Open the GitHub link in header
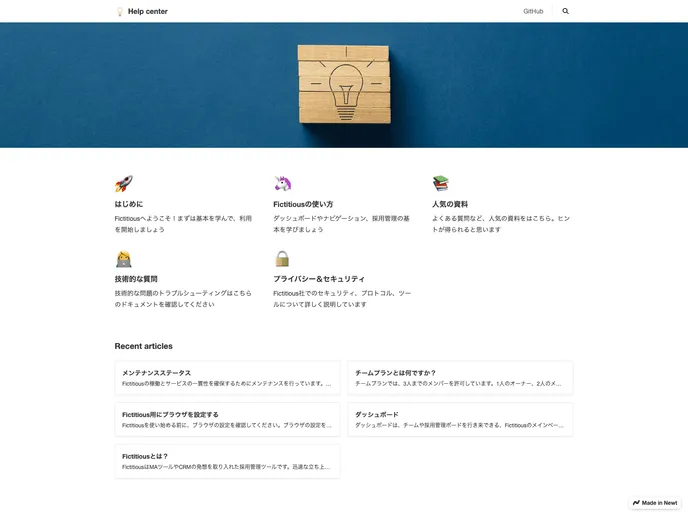Image resolution: width=688 pixels, height=512 pixels. pyautogui.click(x=533, y=11)
